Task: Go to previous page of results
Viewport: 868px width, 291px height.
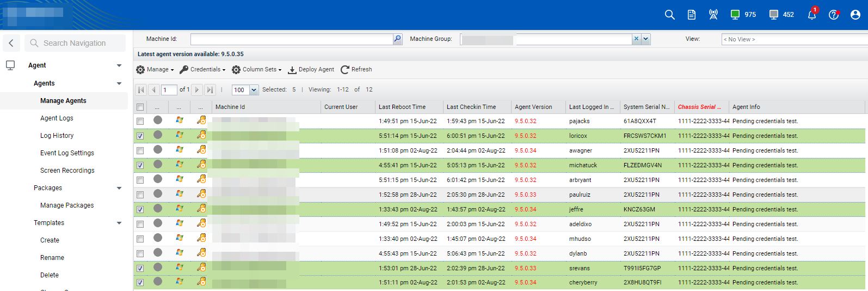Action: pos(153,90)
